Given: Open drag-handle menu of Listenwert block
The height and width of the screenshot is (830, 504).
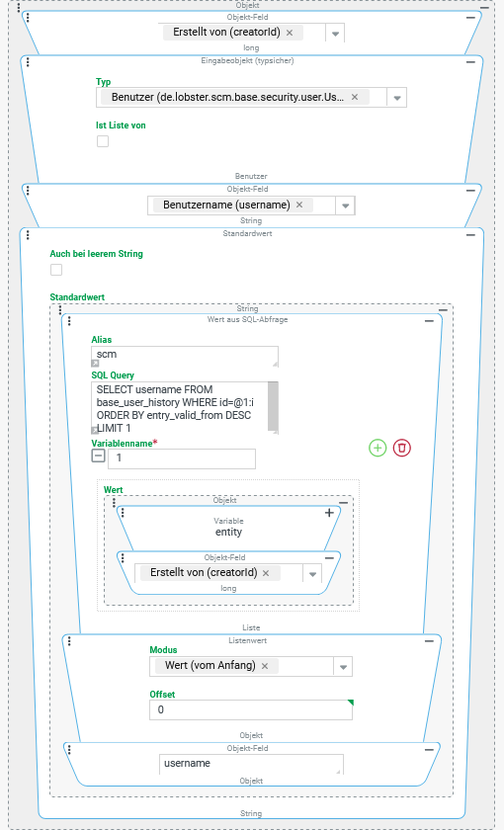Looking at the screenshot, I should pos(69,641).
